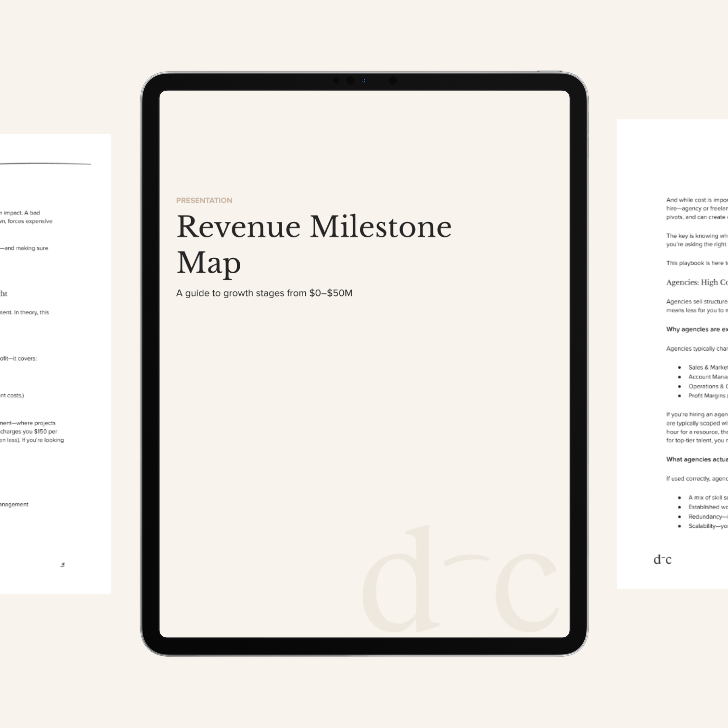This screenshot has height=728, width=728.
Task: Click the text 'ofit—it covers:' on the left page
Action: click(x=18, y=358)
